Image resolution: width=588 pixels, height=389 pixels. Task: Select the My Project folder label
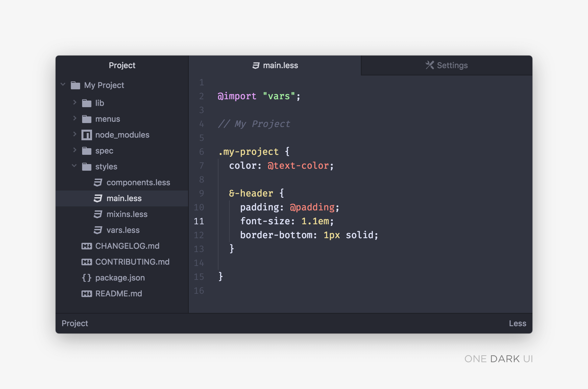(x=104, y=85)
